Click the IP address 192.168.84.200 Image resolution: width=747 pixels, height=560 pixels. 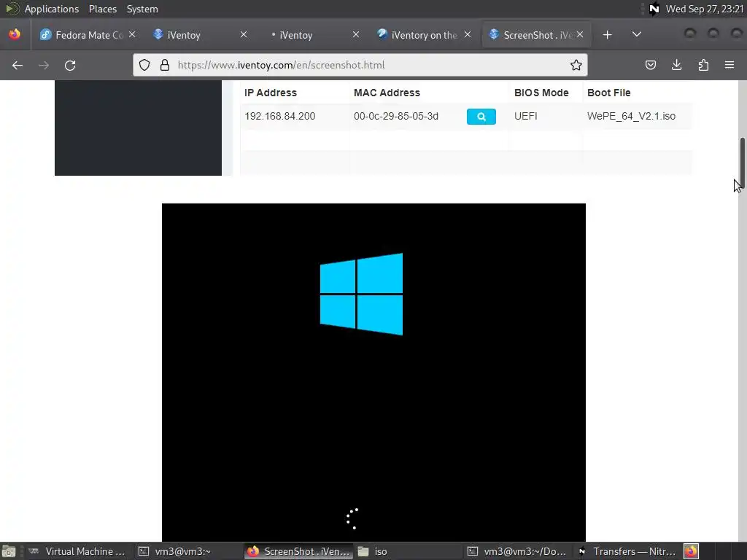coord(279,116)
